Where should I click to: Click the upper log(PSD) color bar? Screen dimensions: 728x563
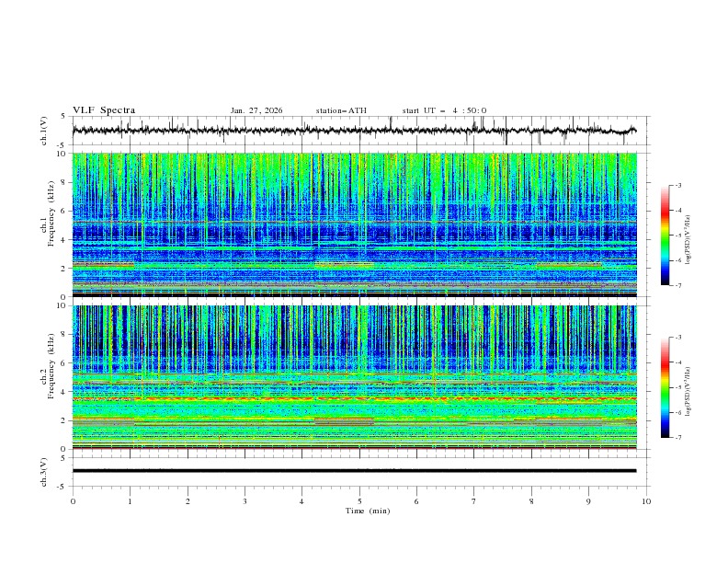tap(665, 235)
